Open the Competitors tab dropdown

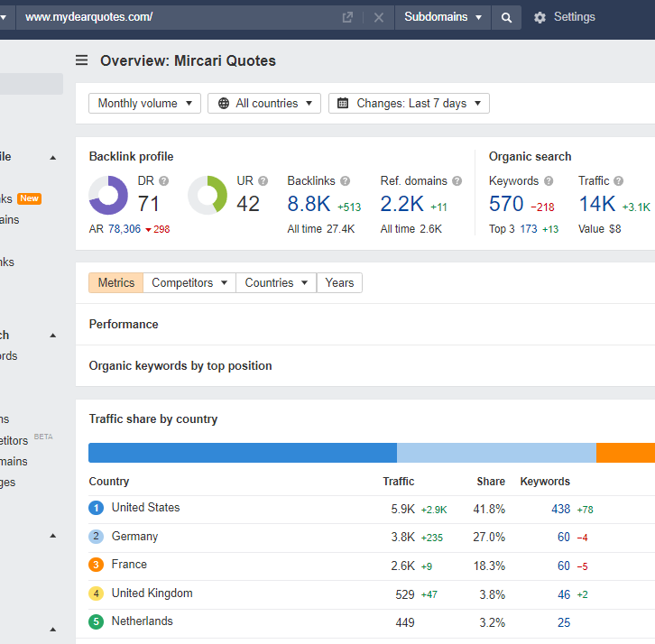coord(189,282)
